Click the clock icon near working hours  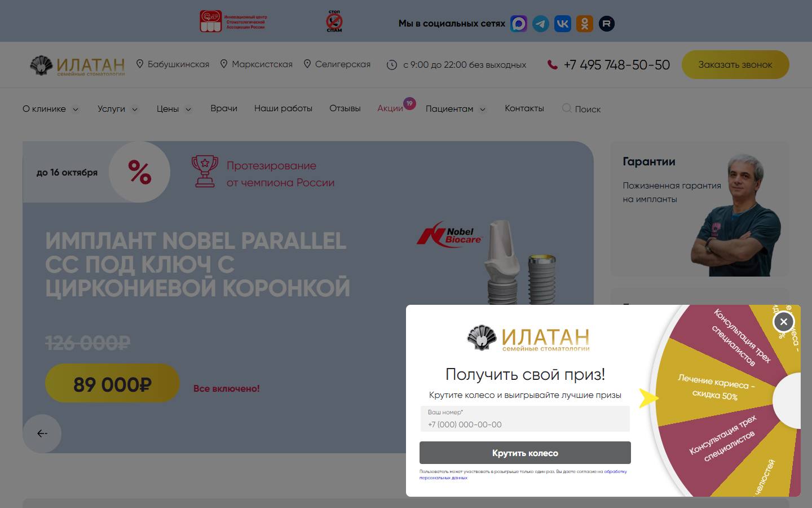click(x=392, y=65)
